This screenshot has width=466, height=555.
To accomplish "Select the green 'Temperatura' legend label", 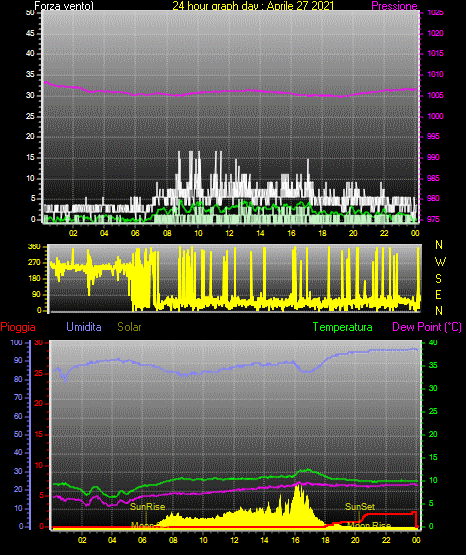I will (x=343, y=327).
